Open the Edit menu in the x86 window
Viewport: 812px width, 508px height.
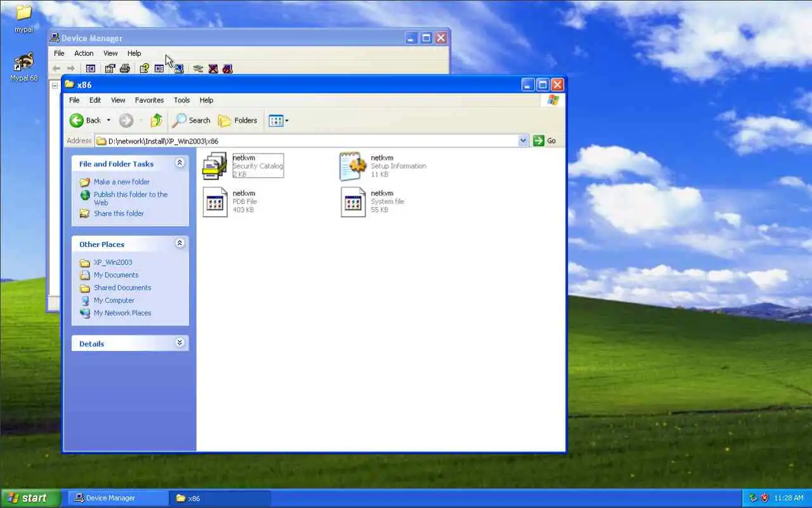[x=95, y=100]
